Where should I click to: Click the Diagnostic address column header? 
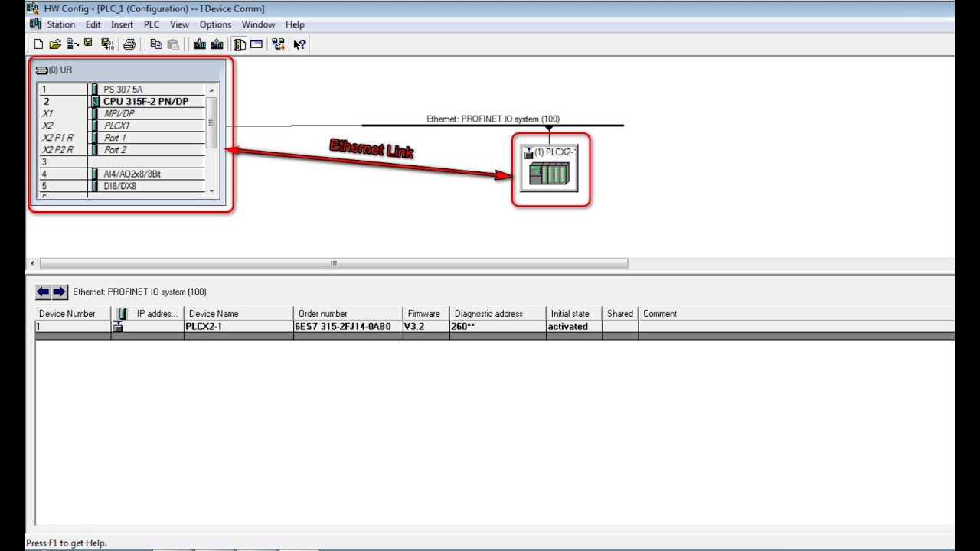tap(498, 314)
